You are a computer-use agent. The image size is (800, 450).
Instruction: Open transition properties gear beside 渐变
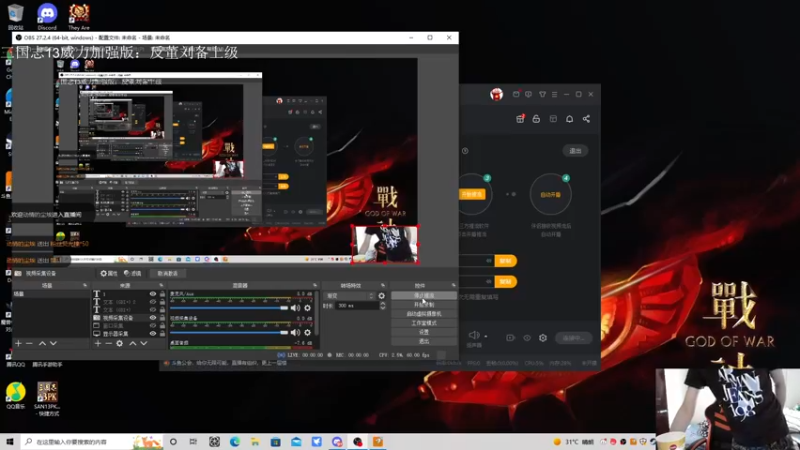point(382,295)
